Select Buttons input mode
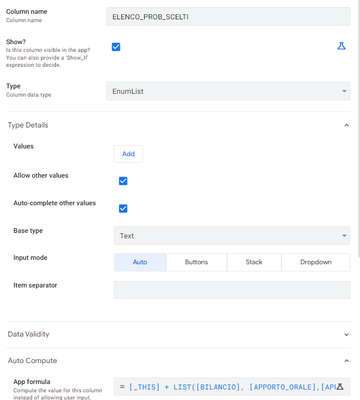 196,262
